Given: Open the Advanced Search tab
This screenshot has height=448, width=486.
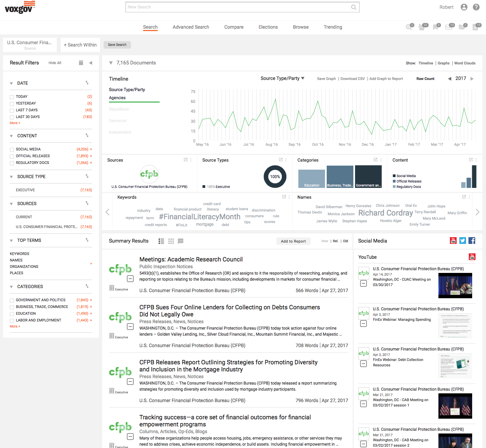Looking at the screenshot, I should click(191, 27).
